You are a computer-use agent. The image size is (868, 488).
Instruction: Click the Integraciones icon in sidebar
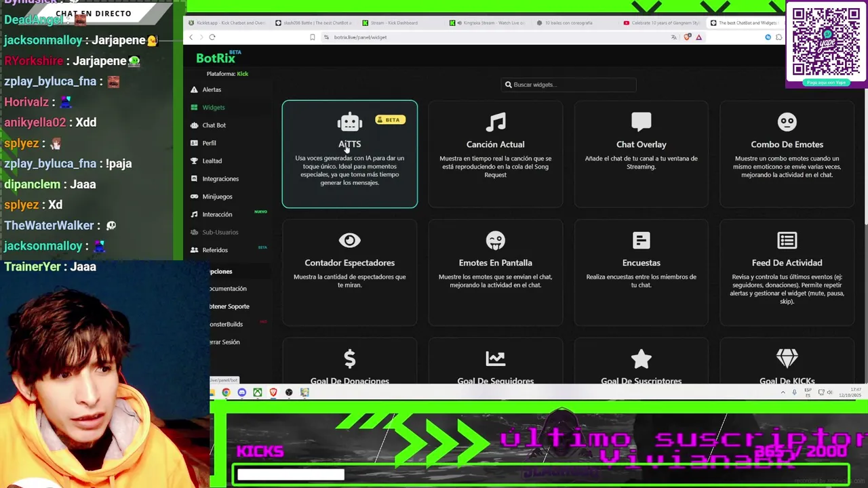click(x=194, y=179)
